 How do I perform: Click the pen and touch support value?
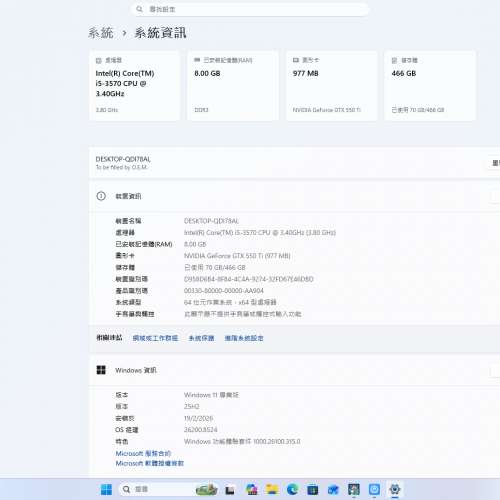tap(243, 314)
